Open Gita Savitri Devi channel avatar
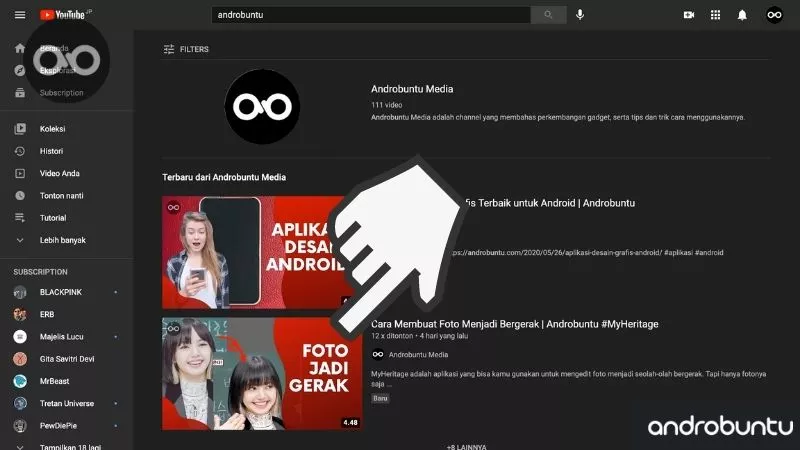Screen dimensions: 800x450 pos(20,359)
